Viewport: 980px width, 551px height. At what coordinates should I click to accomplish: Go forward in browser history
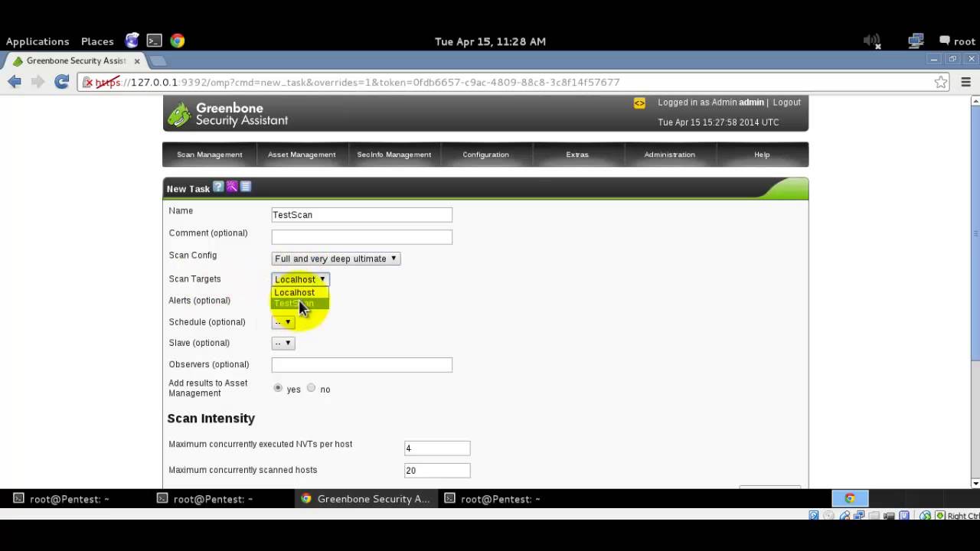[x=38, y=82]
